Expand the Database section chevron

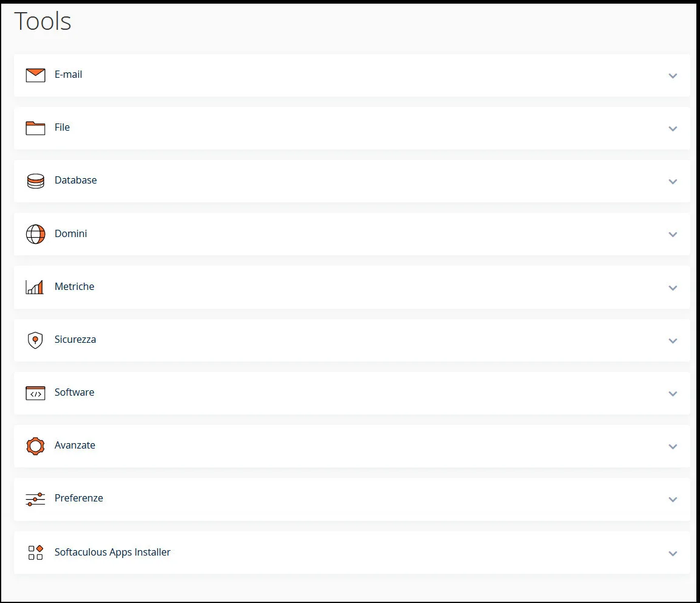673,181
